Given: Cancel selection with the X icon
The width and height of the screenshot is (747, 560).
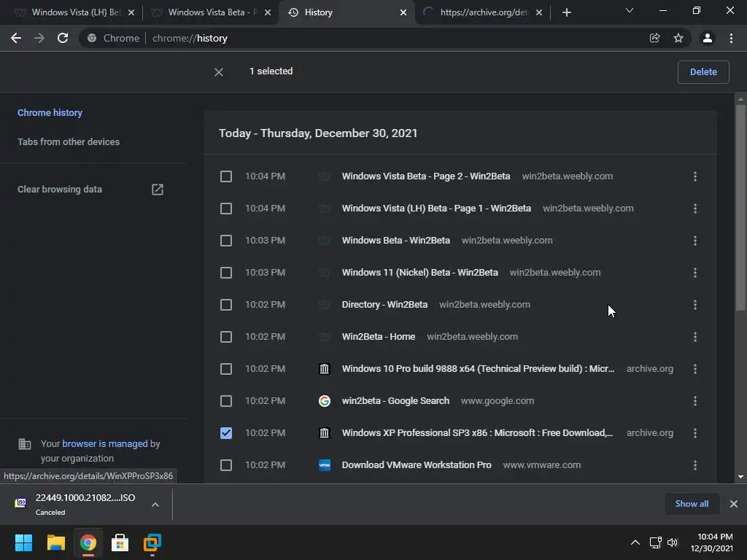Looking at the screenshot, I should [x=219, y=72].
